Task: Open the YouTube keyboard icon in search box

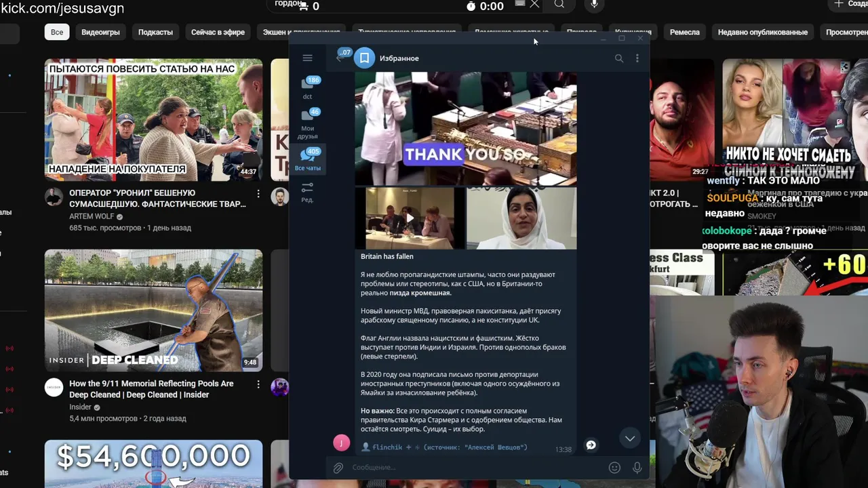Action: (x=520, y=4)
